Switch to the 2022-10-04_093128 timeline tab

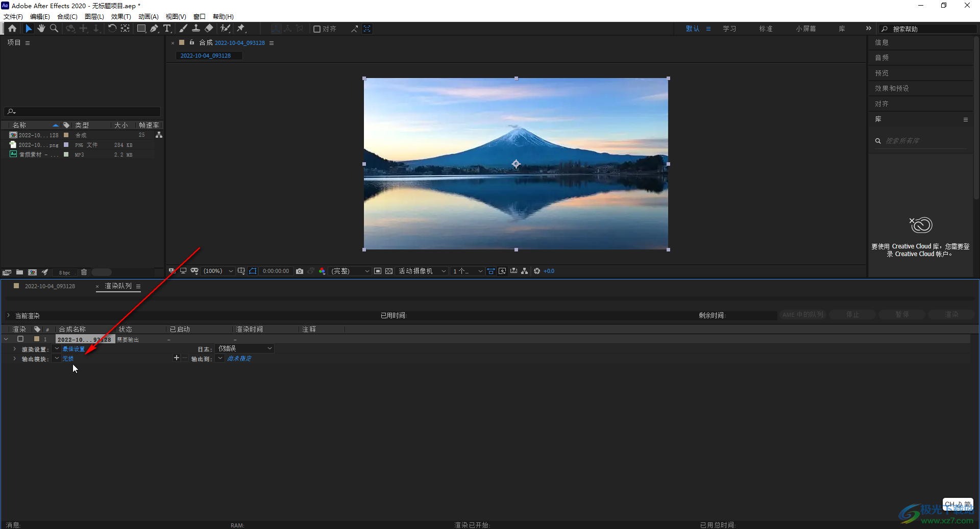pyautogui.click(x=50, y=286)
